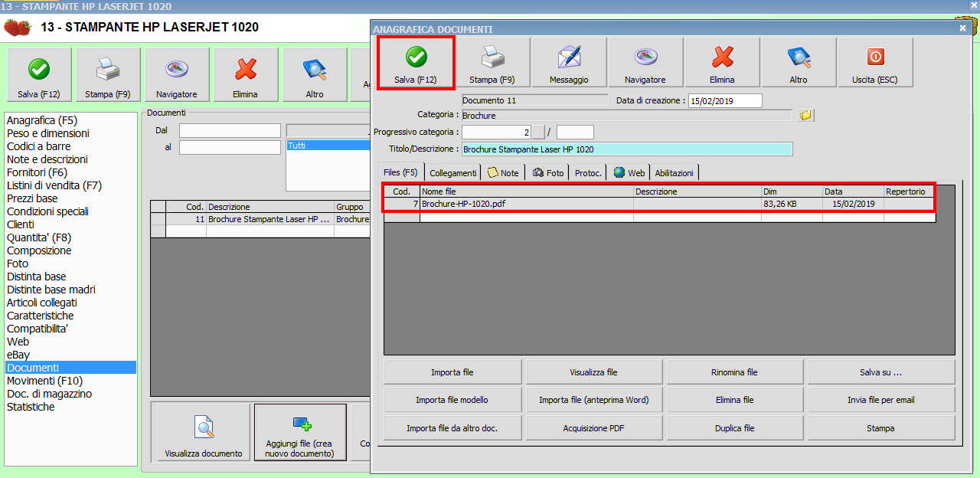Click Stampa (F9) printer icon in dialog
The height and width of the screenshot is (478, 980).
pyautogui.click(x=492, y=63)
